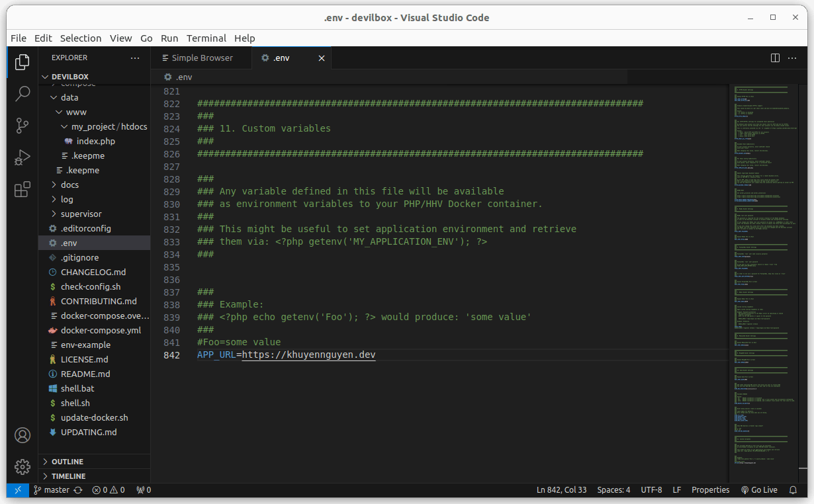Open the Extensions view
This screenshot has width=814, height=504.
[x=23, y=190]
